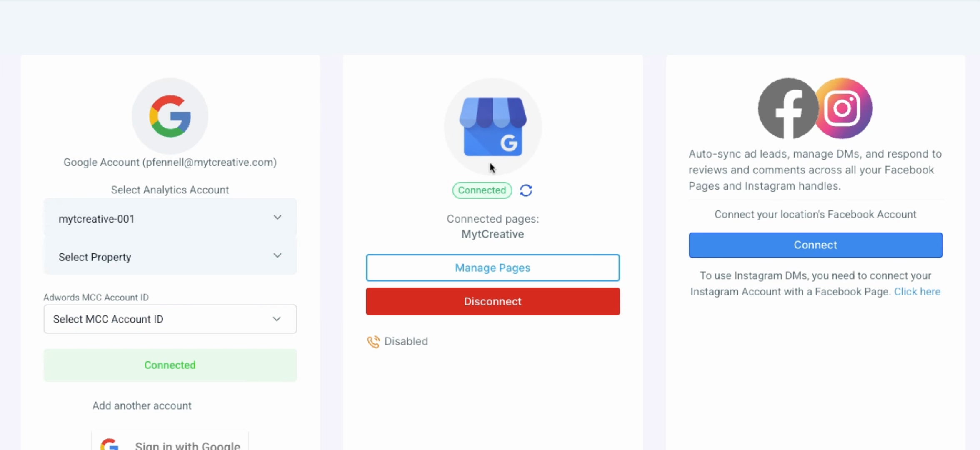980x450 pixels.
Task: Click the refresh sync icon next to Connected
Action: pyautogui.click(x=526, y=190)
